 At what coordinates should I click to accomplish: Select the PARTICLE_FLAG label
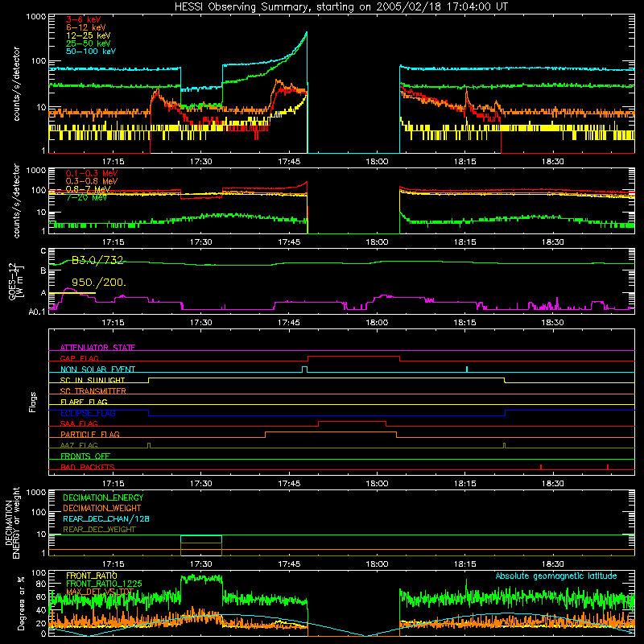90,434
